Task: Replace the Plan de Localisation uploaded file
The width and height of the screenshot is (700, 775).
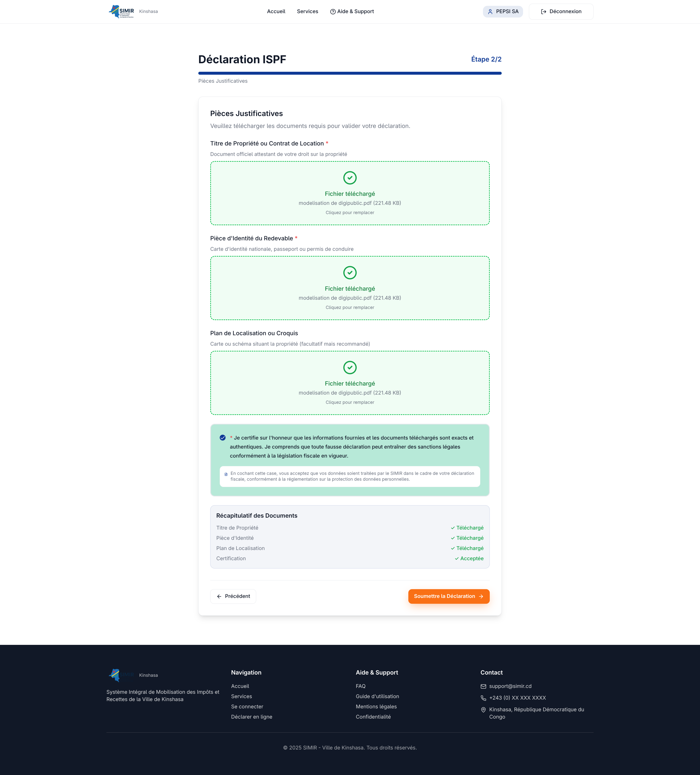Action: click(x=350, y=402)
